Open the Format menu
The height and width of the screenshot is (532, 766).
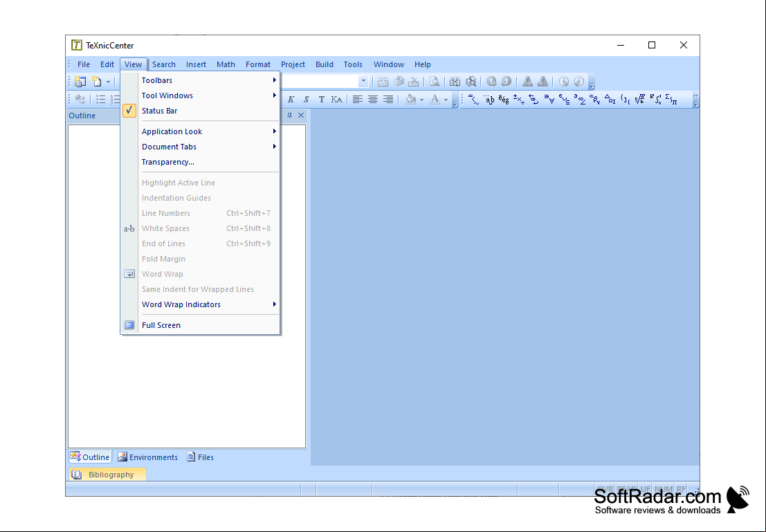pos(258,64)
